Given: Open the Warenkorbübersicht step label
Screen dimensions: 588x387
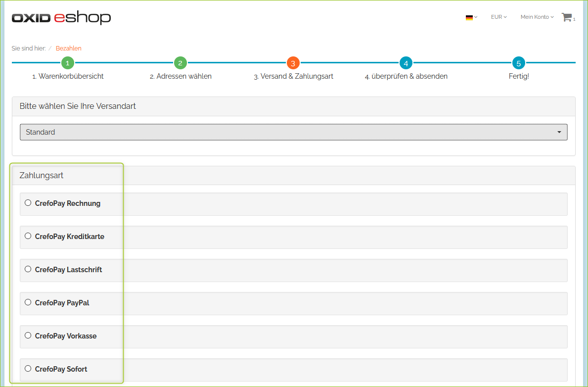Looking at the screenshot, I should point(68,76).
